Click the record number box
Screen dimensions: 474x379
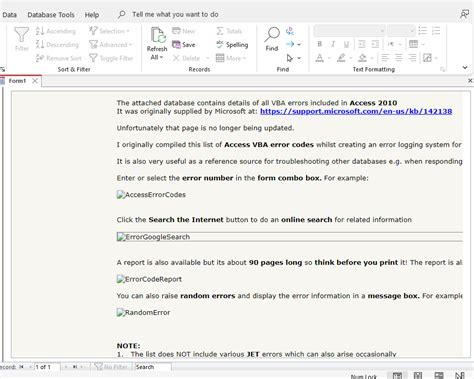pos(47,367)
